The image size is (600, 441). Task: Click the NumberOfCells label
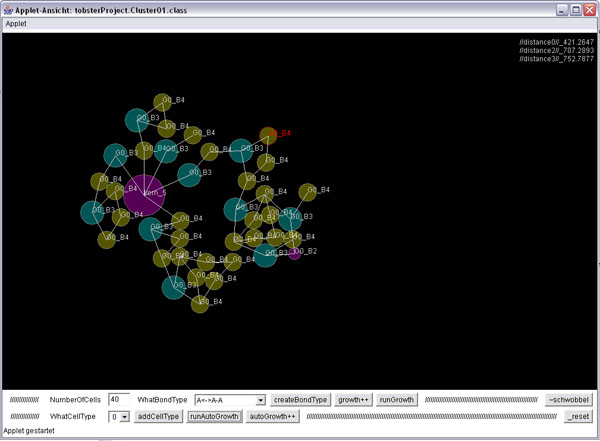pos(75,400)
